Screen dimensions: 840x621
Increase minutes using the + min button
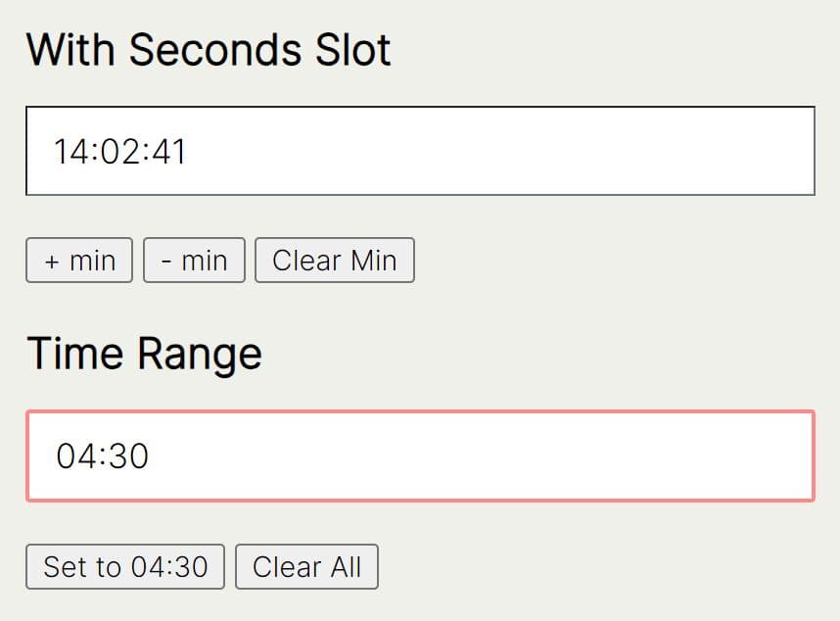[x=78, y=260]
